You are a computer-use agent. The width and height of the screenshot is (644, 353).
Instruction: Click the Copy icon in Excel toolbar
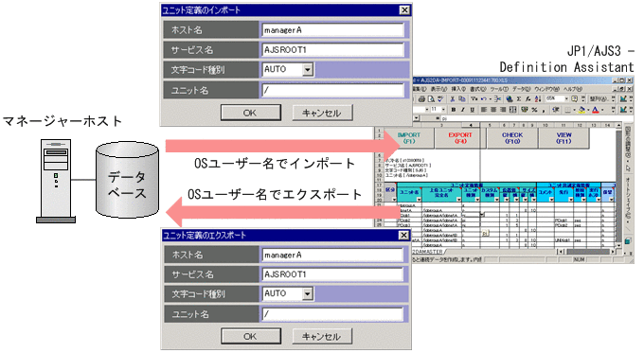pos(462,99)
